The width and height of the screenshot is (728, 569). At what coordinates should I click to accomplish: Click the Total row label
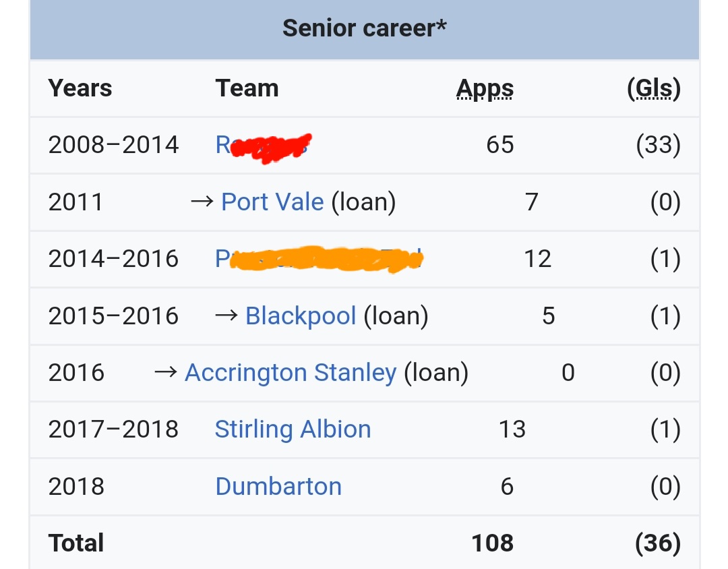[x=76, y=543]
